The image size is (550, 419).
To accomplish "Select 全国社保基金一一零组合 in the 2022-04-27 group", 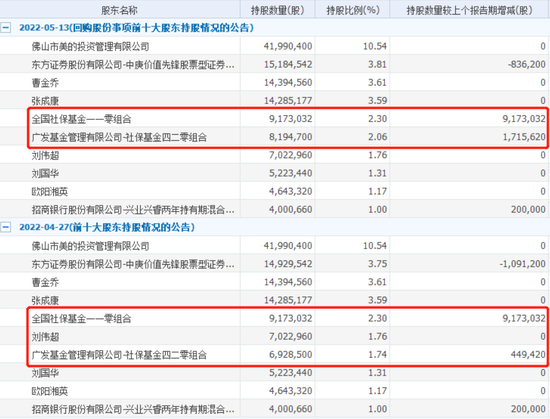I will [81, 319].
